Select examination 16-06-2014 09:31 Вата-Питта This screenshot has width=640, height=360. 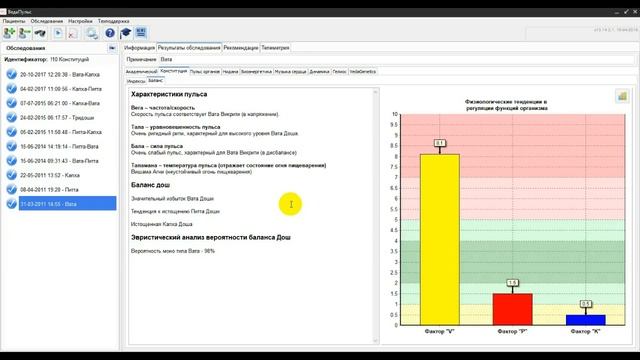click(60, 161)
